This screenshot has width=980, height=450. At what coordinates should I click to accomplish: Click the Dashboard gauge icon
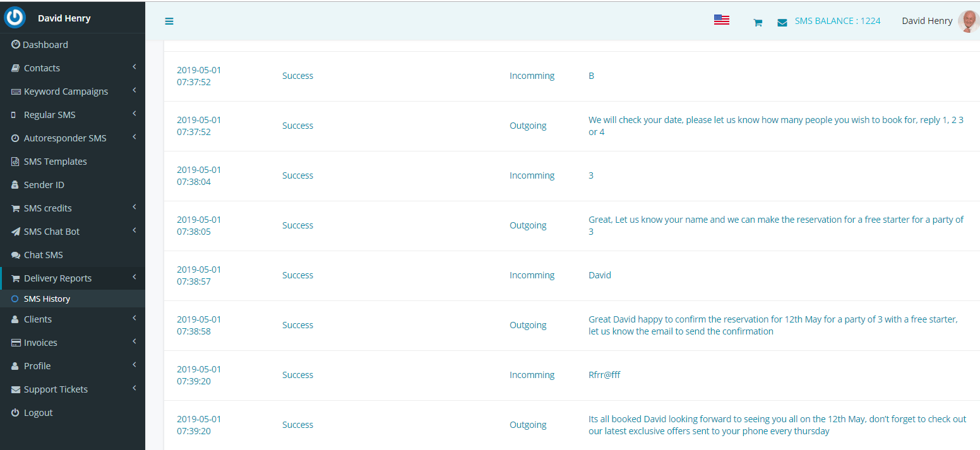pos(16,44)
